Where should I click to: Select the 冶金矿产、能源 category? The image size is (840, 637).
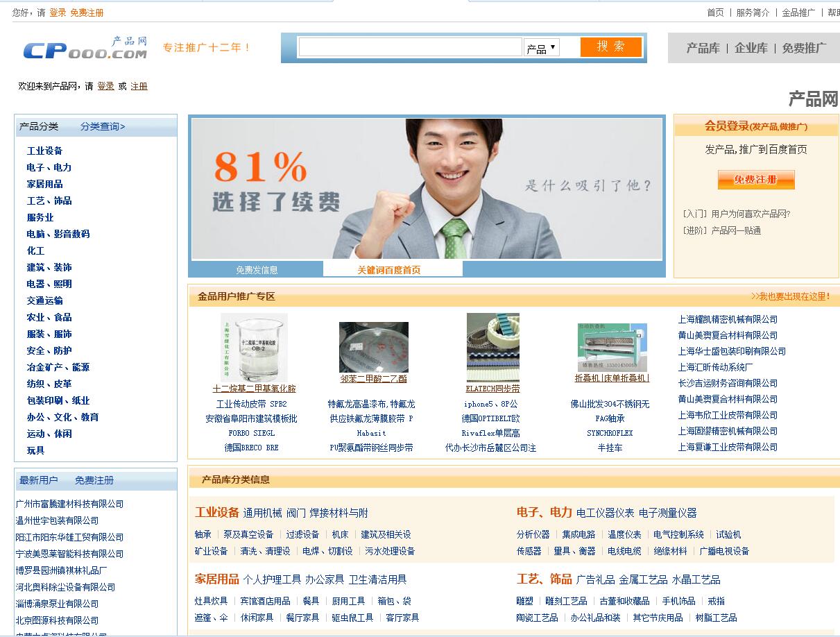[x=58, y=367]
